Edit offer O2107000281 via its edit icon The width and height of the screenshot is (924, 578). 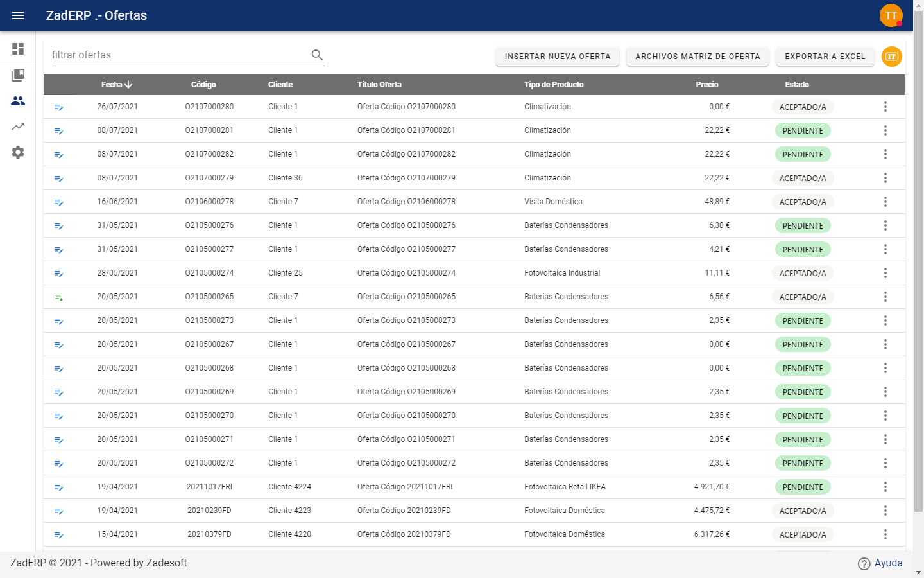point(58,131)
